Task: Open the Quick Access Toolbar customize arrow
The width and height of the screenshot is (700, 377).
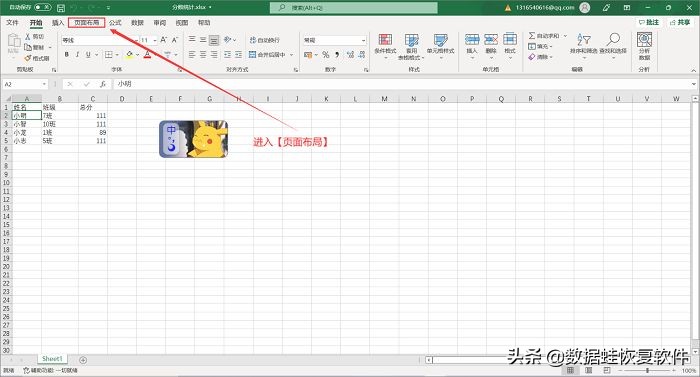Action: (108, 8)
